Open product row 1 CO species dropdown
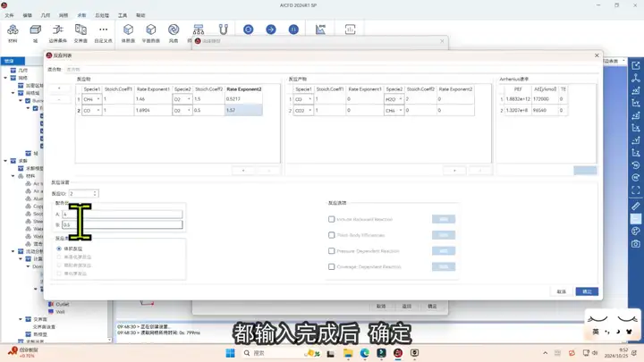 [303, 99]
